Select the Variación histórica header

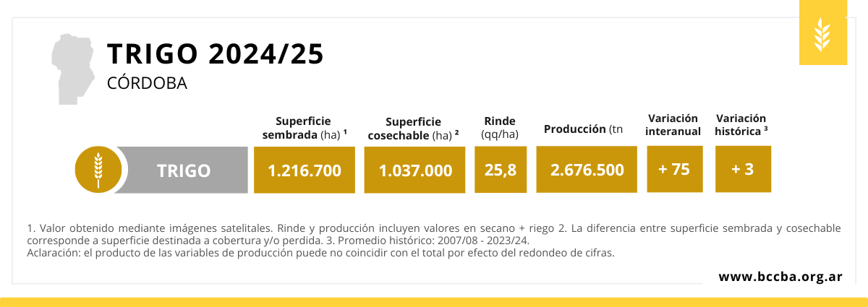point(741,124)
